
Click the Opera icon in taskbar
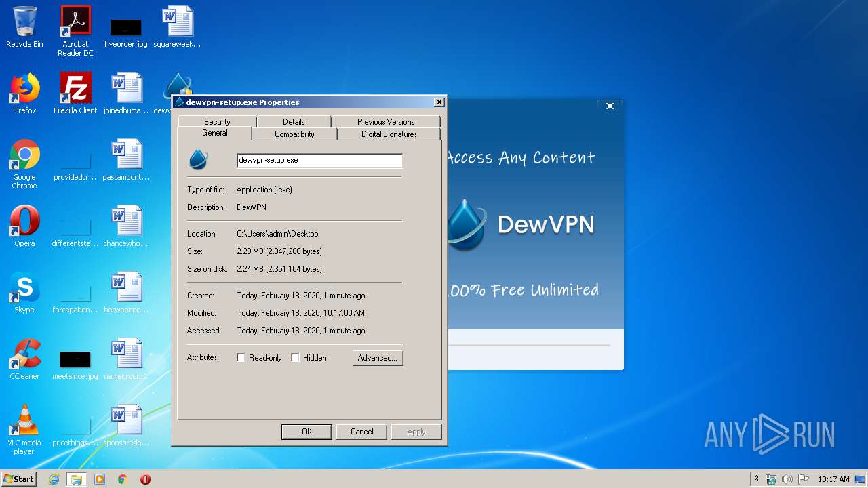point(145,479)
